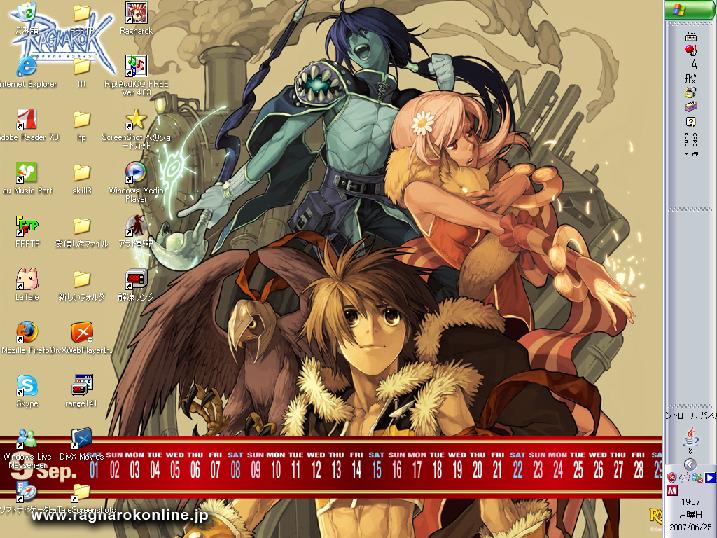The image size is (717, 538).
Task: Select the winged character shortcut beside FFFTP row
Action: coord(136,232)
